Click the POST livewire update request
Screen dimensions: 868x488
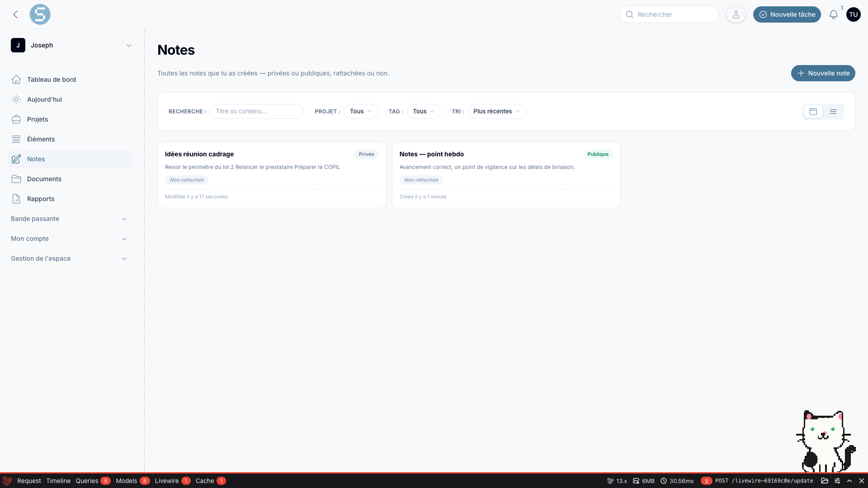tap(757, 481)
